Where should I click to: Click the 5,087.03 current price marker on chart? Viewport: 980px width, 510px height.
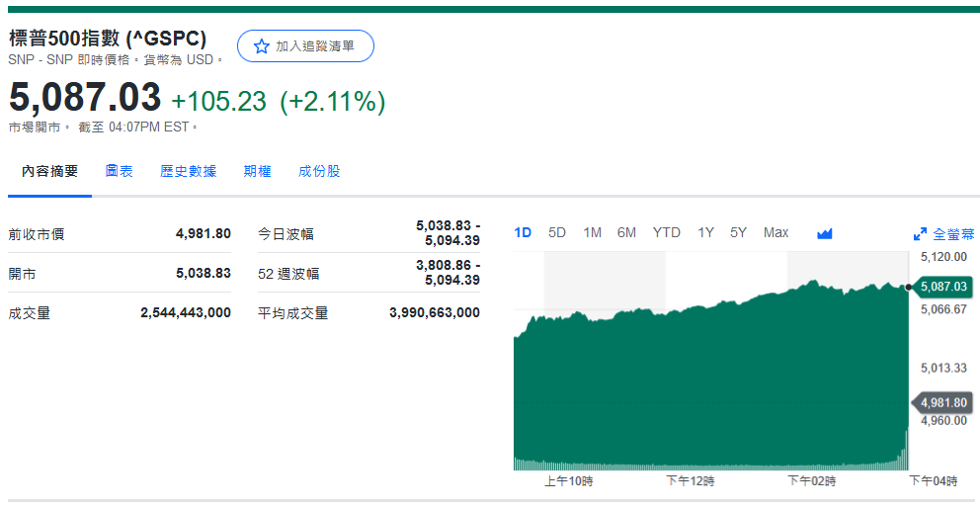[x=942, y=287]
